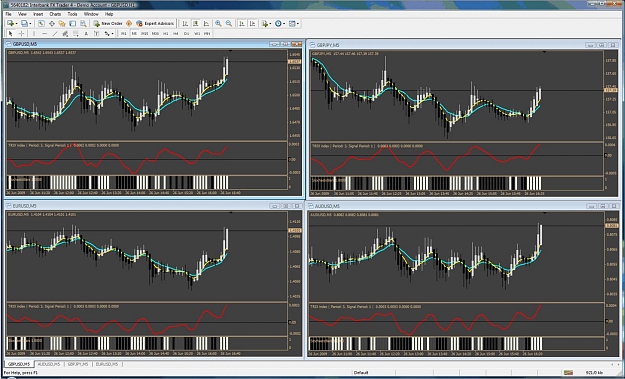Select the vertical line drawing tool
625x379 pixels.
[34, 33]
